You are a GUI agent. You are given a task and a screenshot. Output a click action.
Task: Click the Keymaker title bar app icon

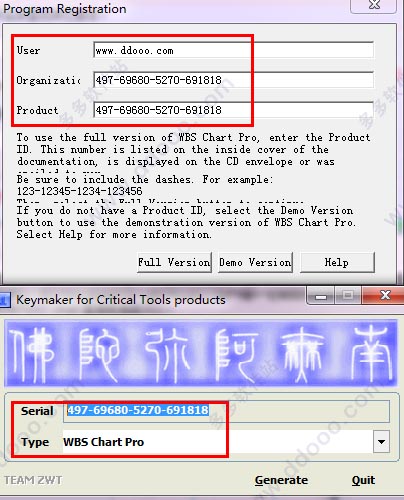click(5, 300)
